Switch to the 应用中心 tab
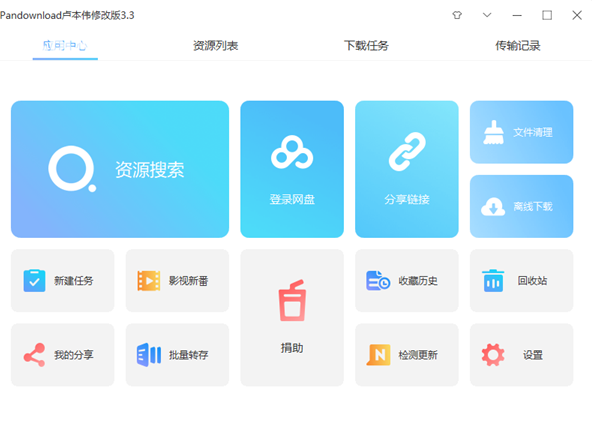The width and height of the screenshot is (592, 425). 65,46
